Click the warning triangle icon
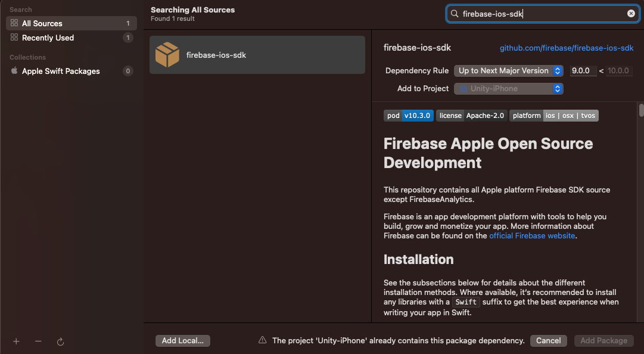The height and width of the screenshot is (354, 644). 262,340
